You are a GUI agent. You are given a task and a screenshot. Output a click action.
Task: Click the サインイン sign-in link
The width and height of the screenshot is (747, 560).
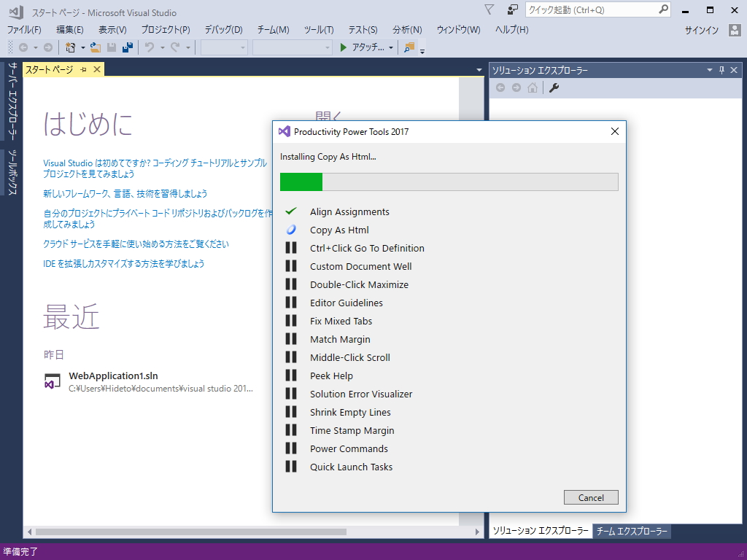(701, 31)
